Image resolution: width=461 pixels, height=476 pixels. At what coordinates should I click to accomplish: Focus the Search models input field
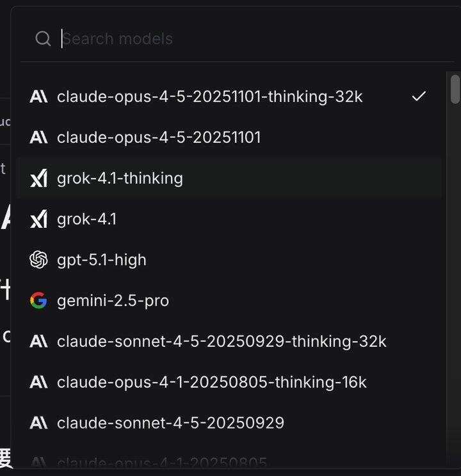243,39
